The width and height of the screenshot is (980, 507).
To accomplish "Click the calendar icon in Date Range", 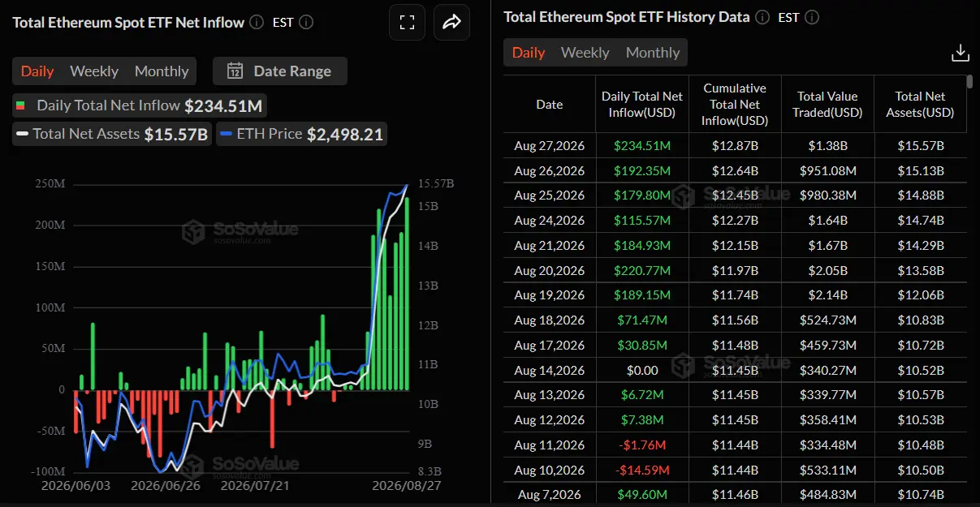I will click(235, 71).
